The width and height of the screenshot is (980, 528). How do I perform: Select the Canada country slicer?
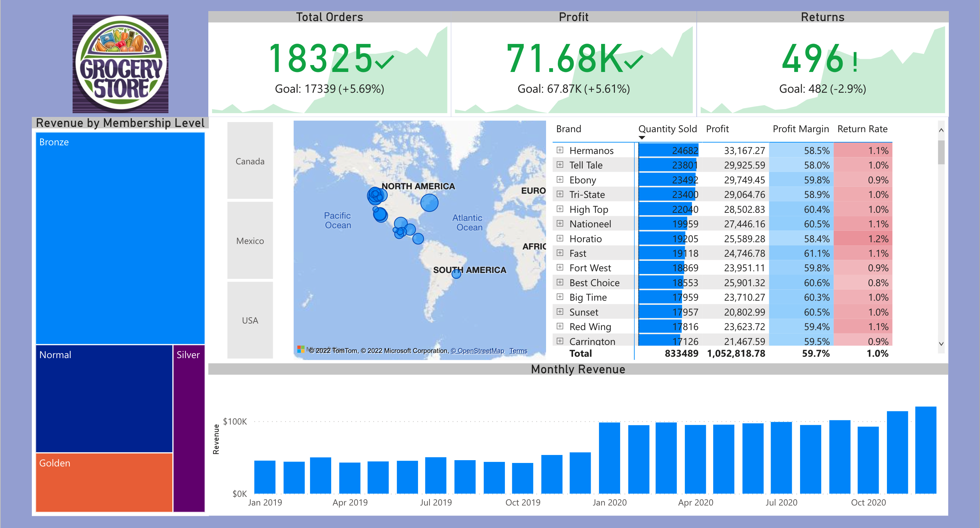click(x=250, y=161)
